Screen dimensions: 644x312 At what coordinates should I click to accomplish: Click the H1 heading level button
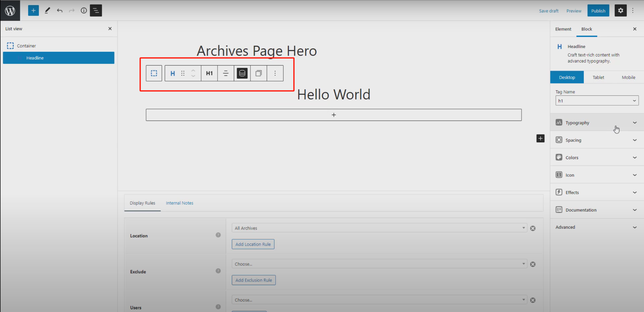[209, 73]
